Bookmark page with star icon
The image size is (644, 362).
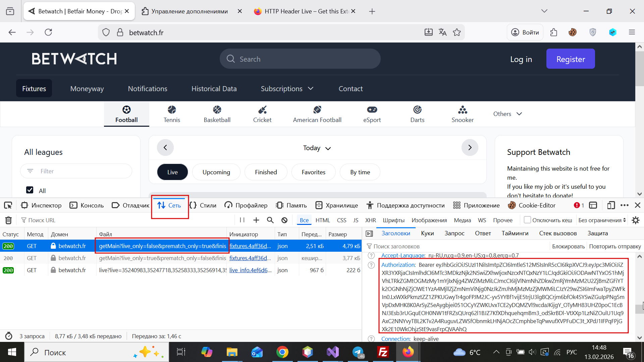pyautogui.click(x=457, y=32)
